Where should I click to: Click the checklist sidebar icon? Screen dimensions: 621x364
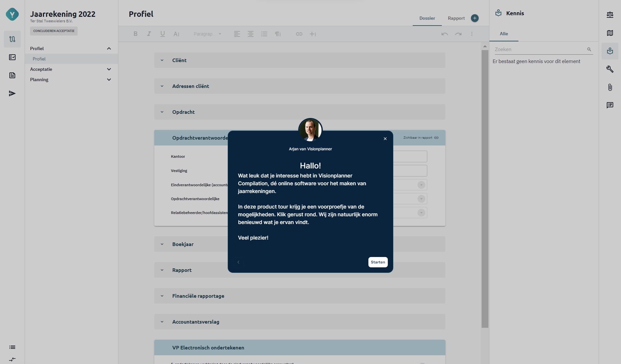tap(12, 57)
